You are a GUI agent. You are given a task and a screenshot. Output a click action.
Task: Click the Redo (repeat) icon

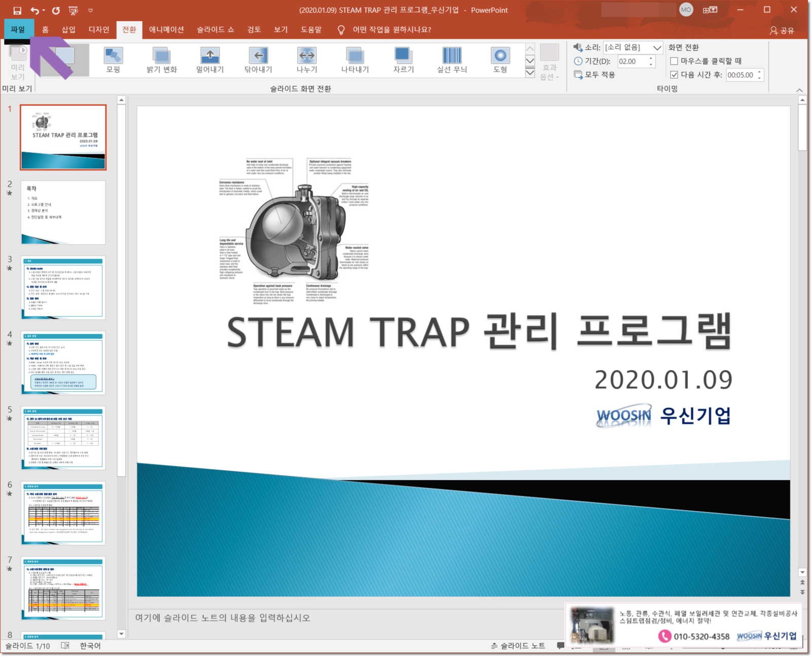point(56,10)
